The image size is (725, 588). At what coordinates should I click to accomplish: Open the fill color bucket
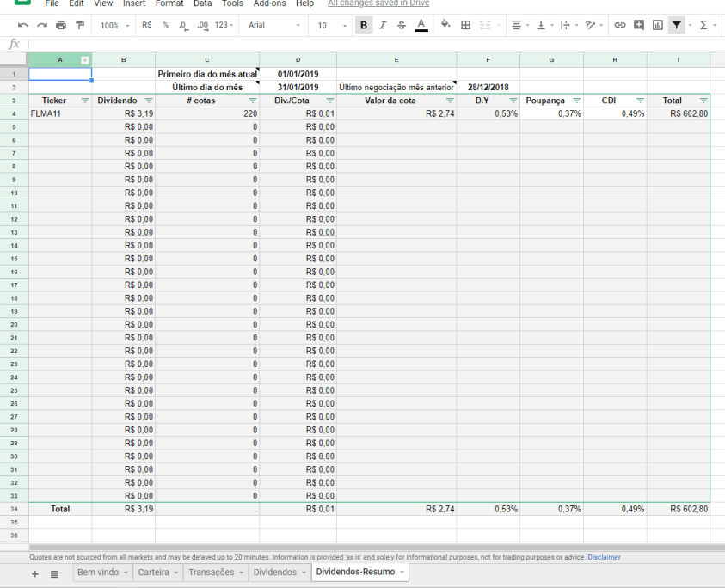pos(445,24)
